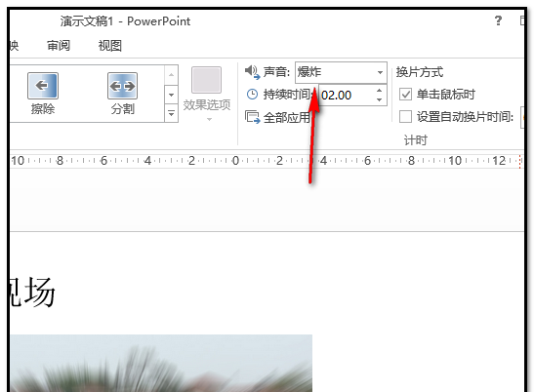Apply transition to all with 全部应用
This screenshot has width=534, height=392.
point(277,117)
